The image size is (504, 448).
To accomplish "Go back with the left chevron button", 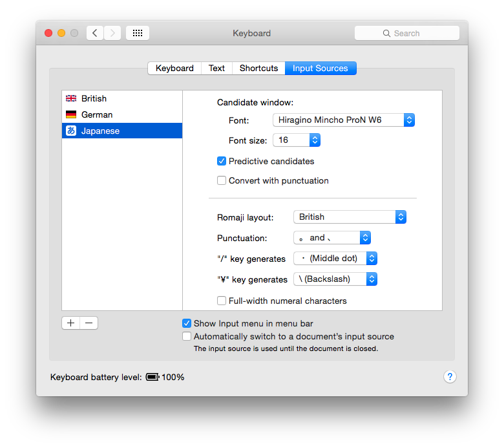I will 95,33.
